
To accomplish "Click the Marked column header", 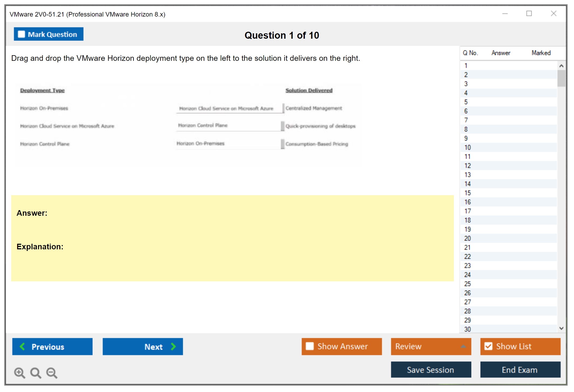I will [541, 53].
